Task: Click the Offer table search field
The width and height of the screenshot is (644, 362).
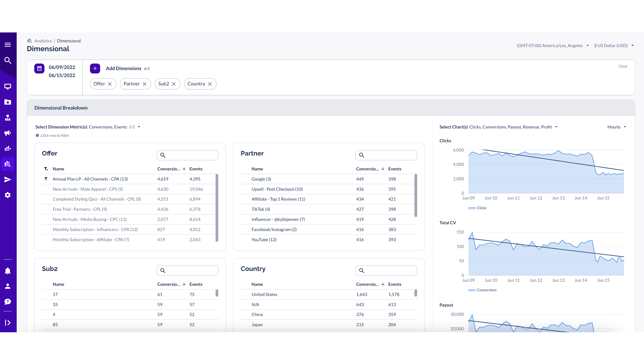Action: (188, 155)
